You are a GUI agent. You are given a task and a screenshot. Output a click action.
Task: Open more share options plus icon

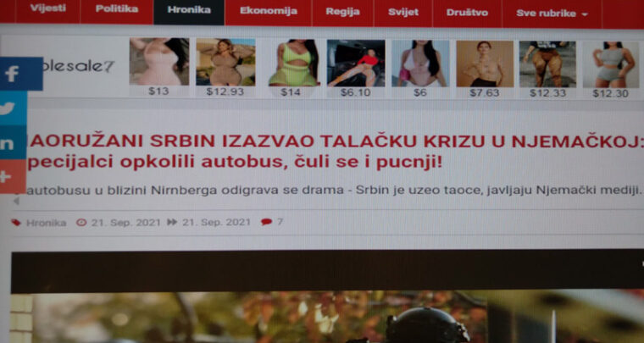click(13, 176)
